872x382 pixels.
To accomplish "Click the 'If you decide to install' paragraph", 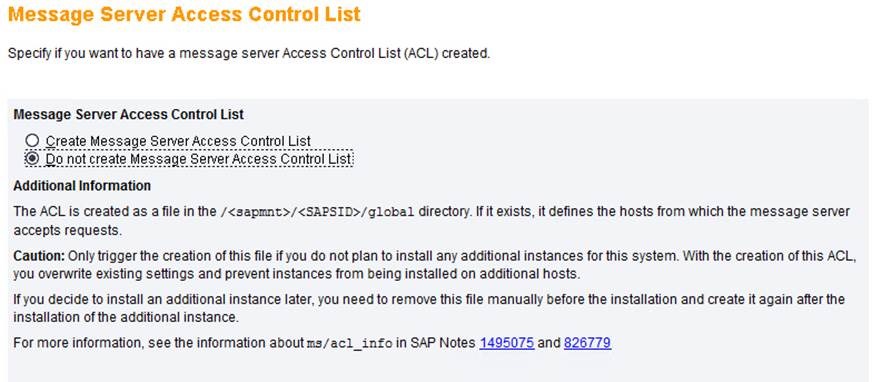I will [429, 309].
